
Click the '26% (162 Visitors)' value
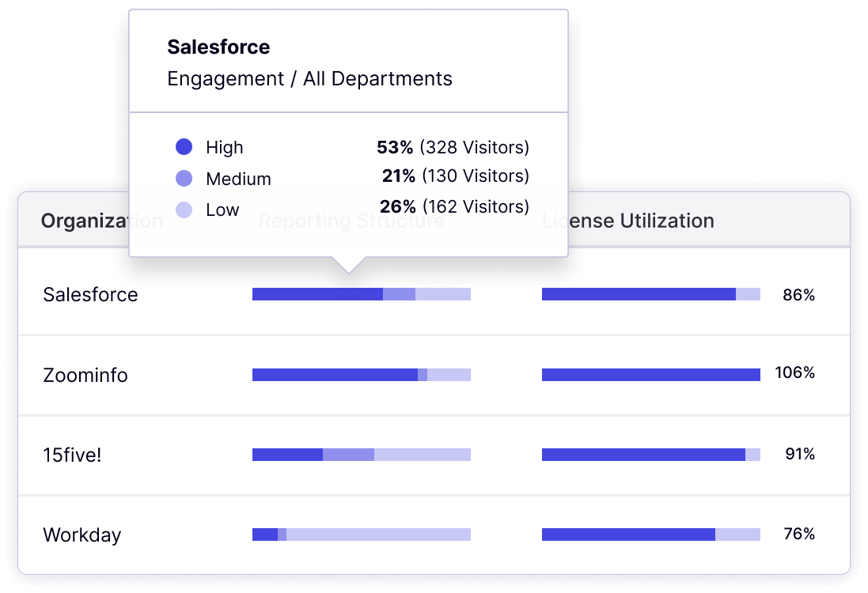click(x=454, y=207)
